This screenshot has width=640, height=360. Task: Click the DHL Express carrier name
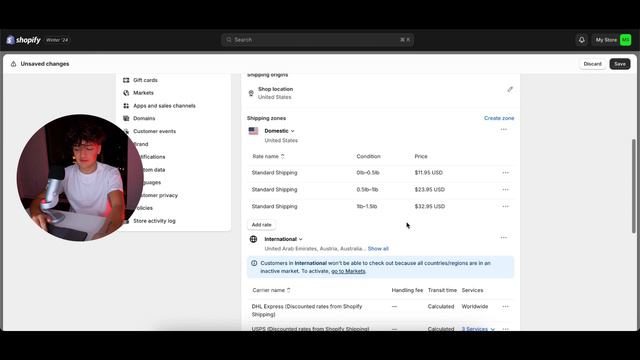click(307, 311)
